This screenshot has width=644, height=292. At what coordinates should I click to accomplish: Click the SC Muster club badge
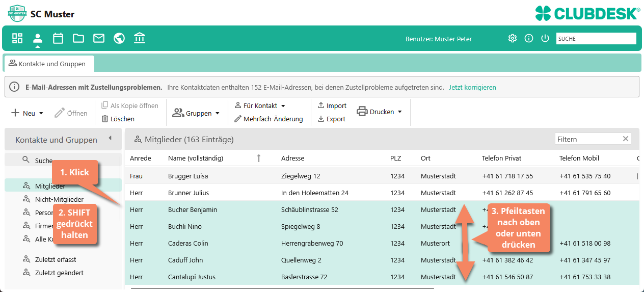[17, 14]
